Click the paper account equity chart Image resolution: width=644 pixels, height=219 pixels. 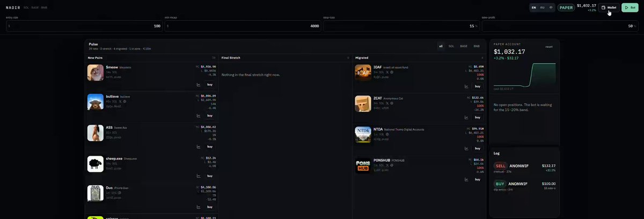point(525,75)
